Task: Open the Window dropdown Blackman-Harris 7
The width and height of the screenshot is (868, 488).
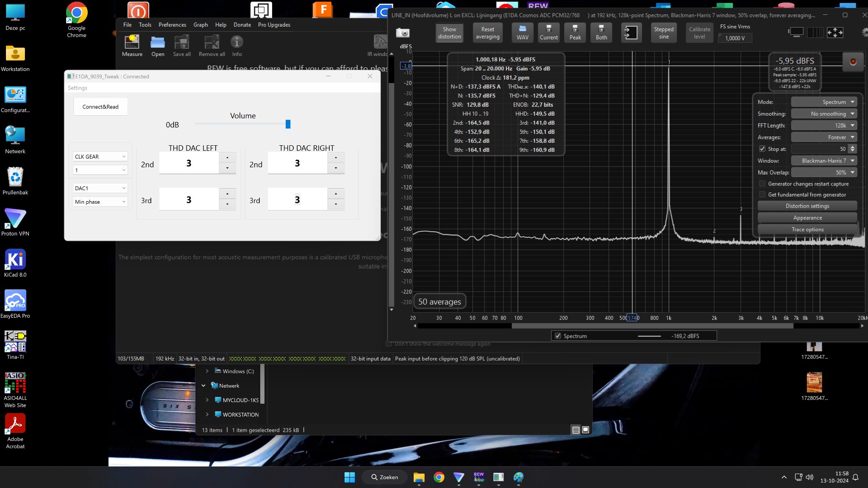Action: point(824,161)
